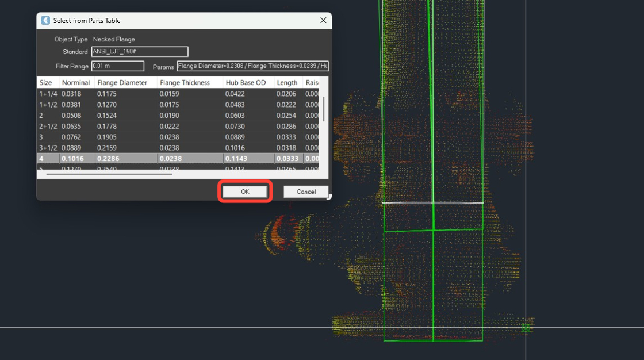Click the 0.0159 flange thickness cell
Viewport: 644px width, 360px height.
pyautogui.click(x=169, y=94)
